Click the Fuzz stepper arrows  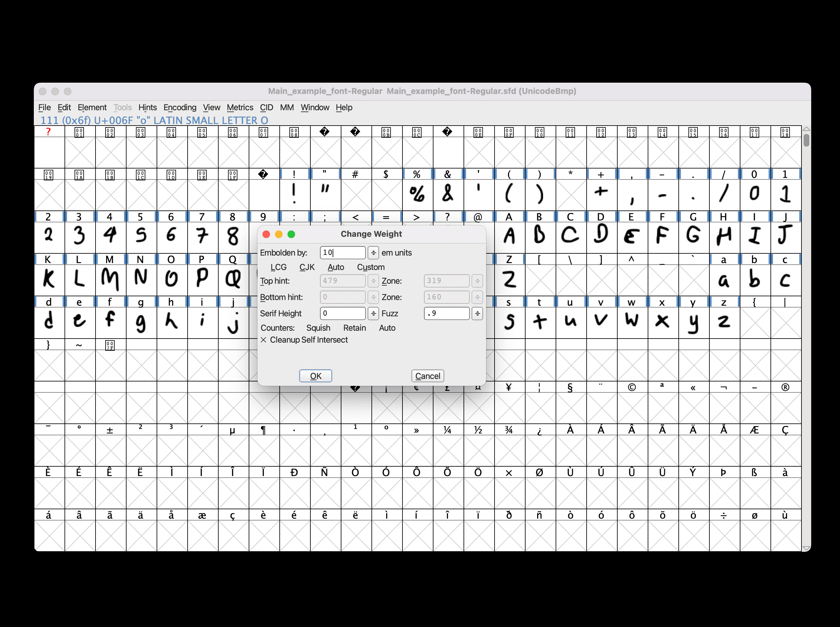tap(478, 313)
